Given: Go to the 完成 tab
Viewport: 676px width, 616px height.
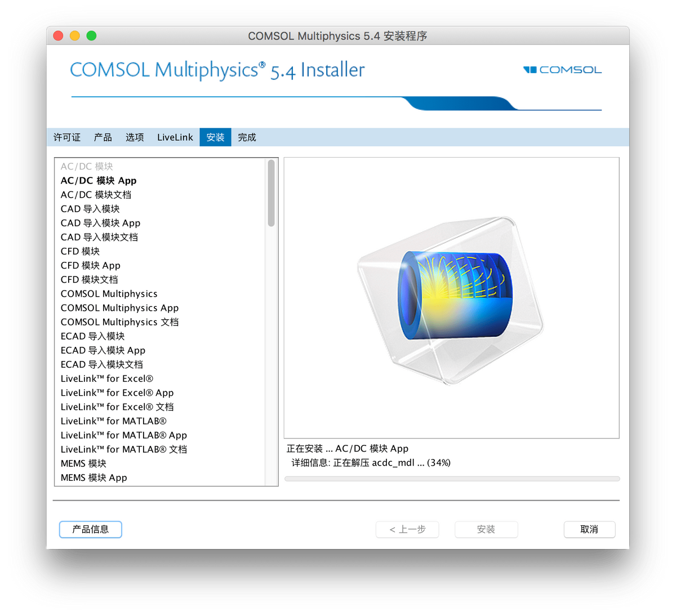Looking at the screenshot, I should point(247,137).
